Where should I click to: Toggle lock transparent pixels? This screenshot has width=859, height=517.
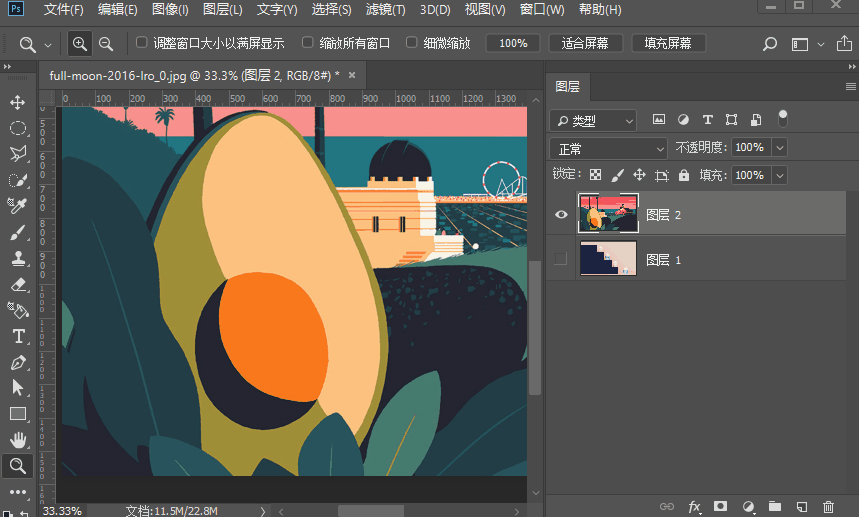(595, 175)
